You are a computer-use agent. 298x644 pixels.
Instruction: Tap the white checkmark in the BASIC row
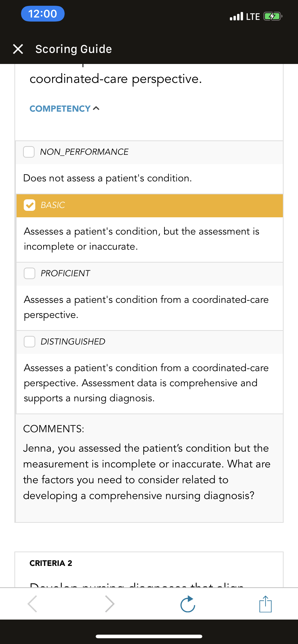30,205
